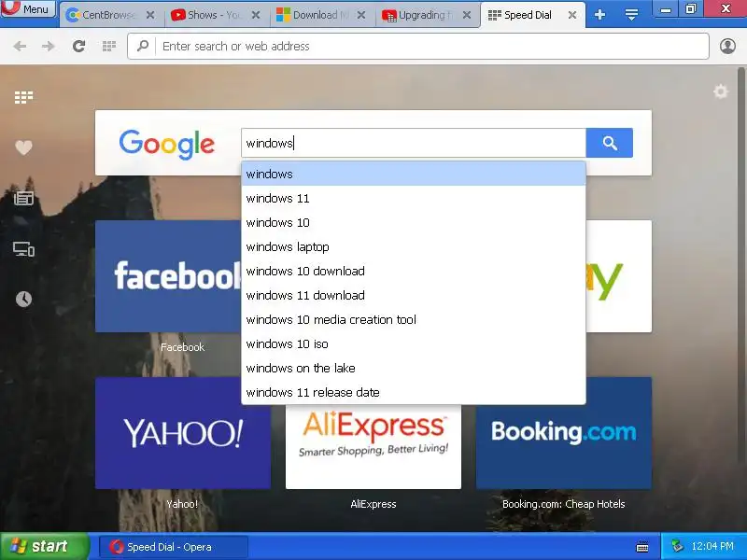
Task: Open the on-screen keyboard tray icon
Action: click(x=642, y=547)
